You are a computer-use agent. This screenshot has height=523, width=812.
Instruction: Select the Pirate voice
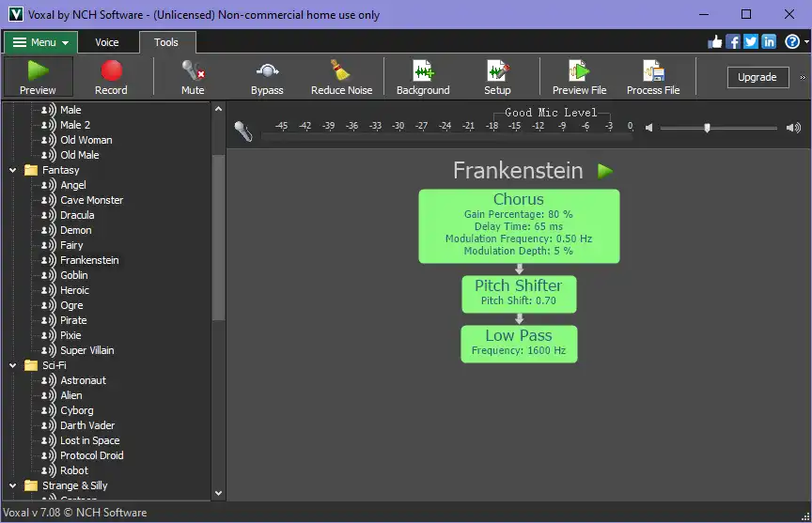[x=73, y=319]
